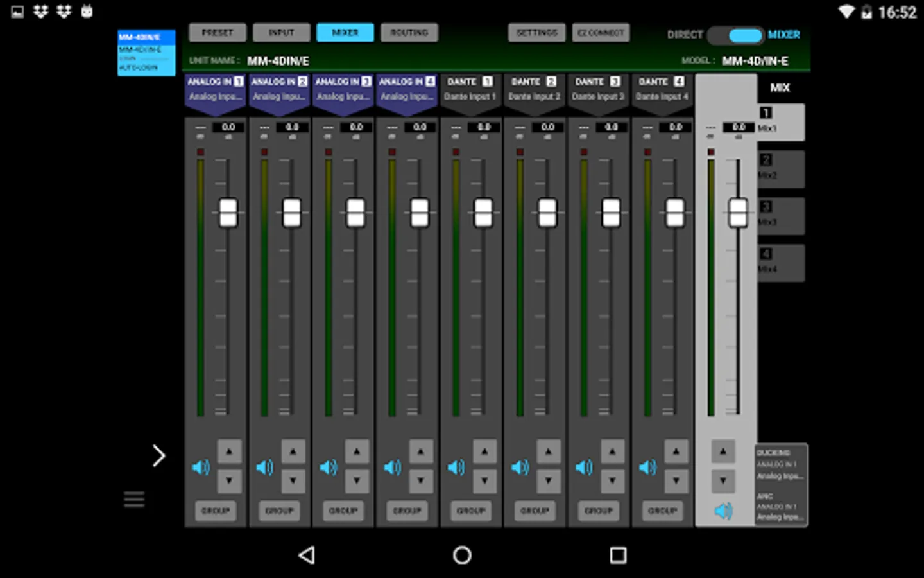
Task: Lower Mix master level with down arrow
Action: (x=723, y=481)
